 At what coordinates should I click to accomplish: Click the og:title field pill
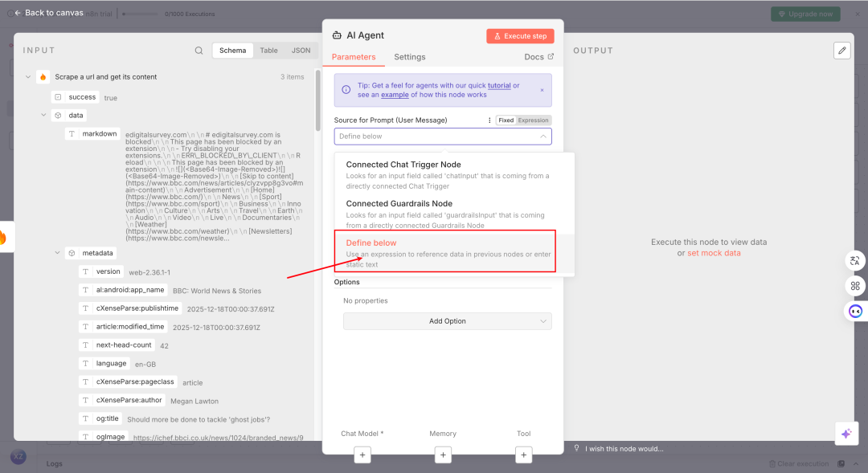tap(100, 418)
